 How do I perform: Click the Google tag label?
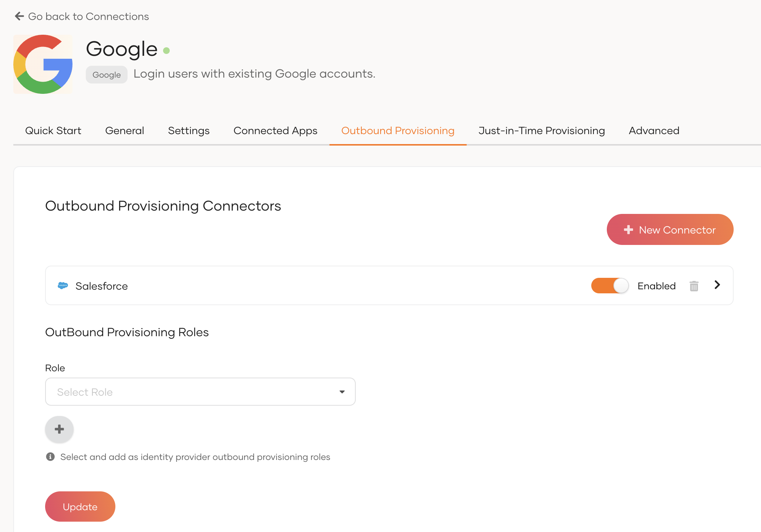point(106,75)
